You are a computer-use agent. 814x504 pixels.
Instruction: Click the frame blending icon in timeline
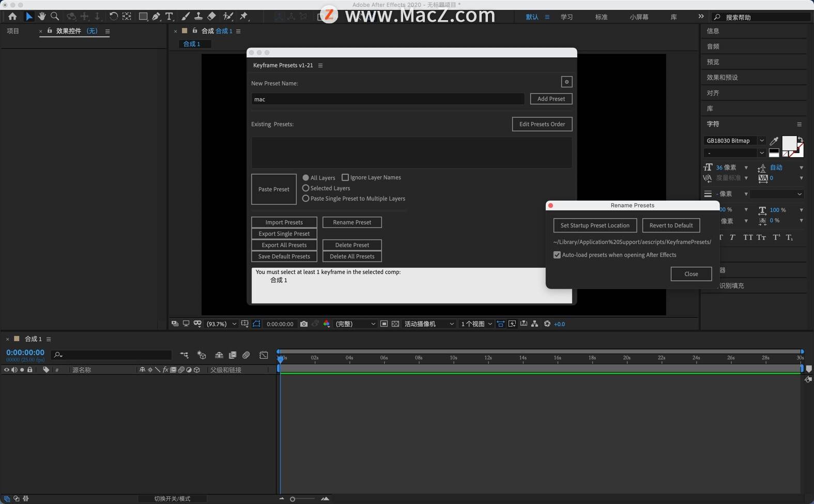click(x=233, y=355)
